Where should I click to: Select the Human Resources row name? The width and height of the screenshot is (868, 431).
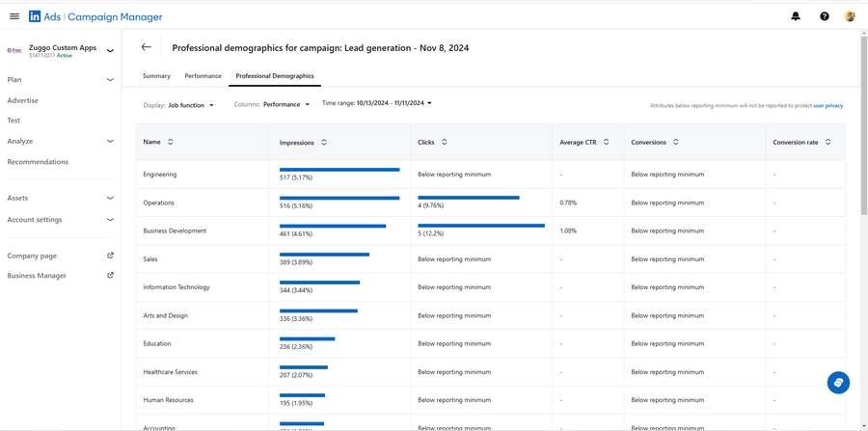[x=168, y=399]
